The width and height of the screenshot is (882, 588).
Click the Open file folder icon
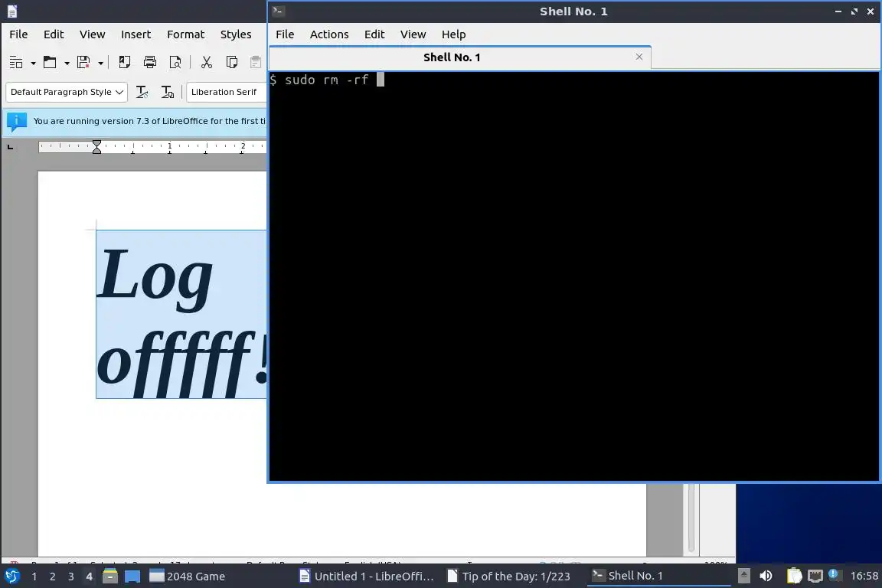point(50,62)
